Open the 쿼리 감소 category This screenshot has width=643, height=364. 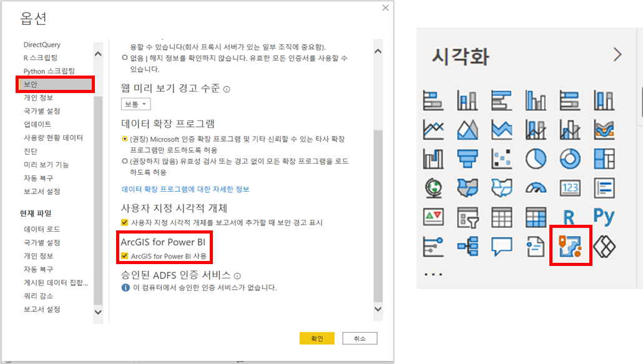[x=38, y=296]
